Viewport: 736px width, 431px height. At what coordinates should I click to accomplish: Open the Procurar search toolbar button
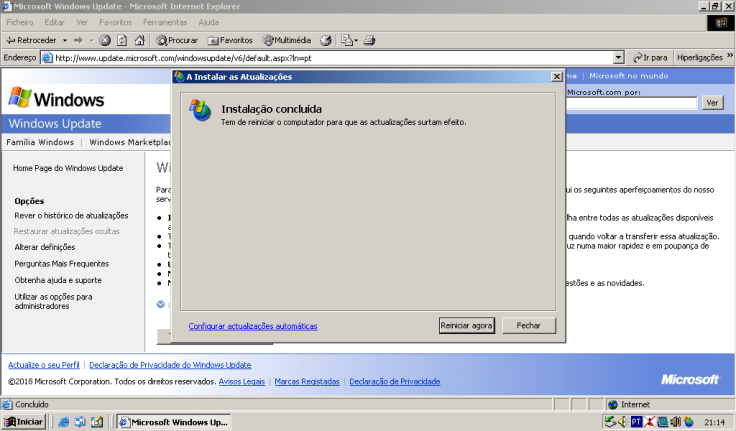point(176,40)
